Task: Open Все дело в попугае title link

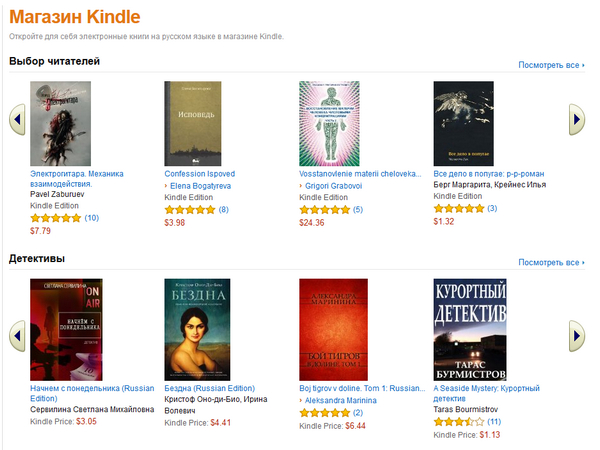Action: coord(489,174)
